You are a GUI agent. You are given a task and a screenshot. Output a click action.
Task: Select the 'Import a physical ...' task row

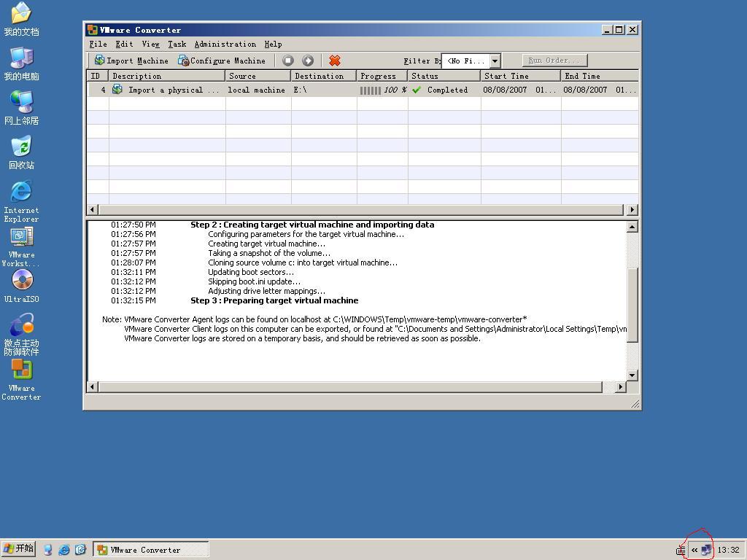point(363,90)
